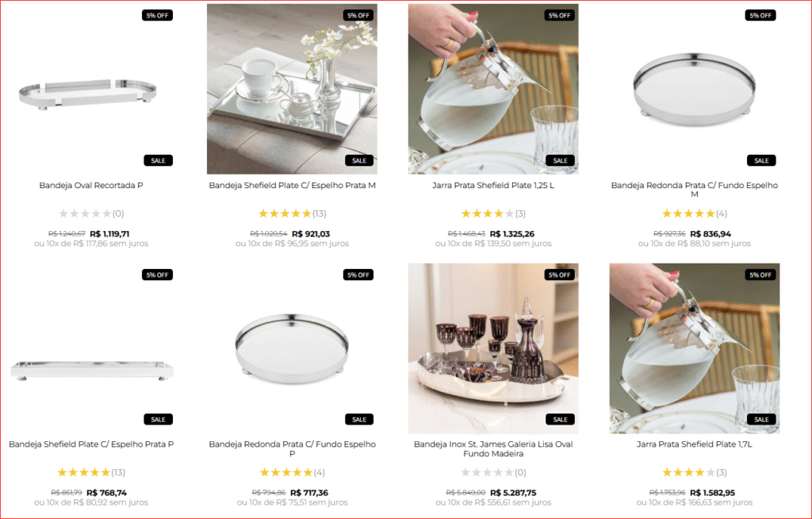Click the 5% OFF badge on Jarra Prata 1,7L
Screen dimensions: 812x519
(760, 275)
